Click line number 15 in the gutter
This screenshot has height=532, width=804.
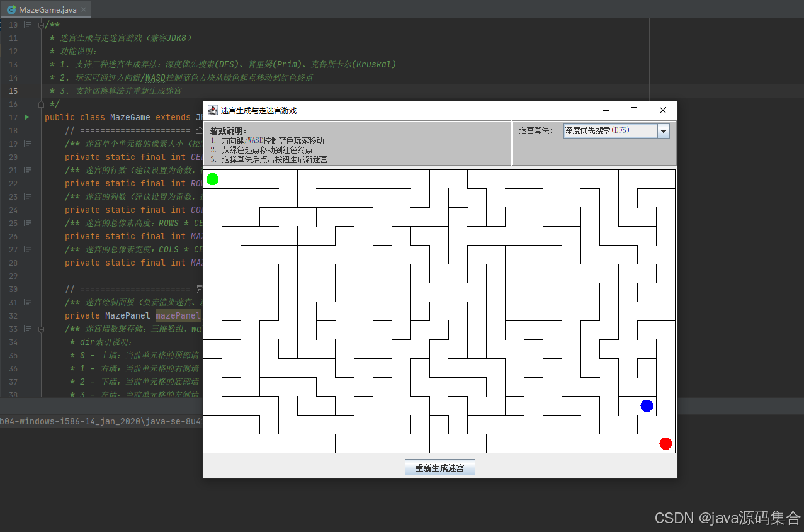click(x=13, y=91)
